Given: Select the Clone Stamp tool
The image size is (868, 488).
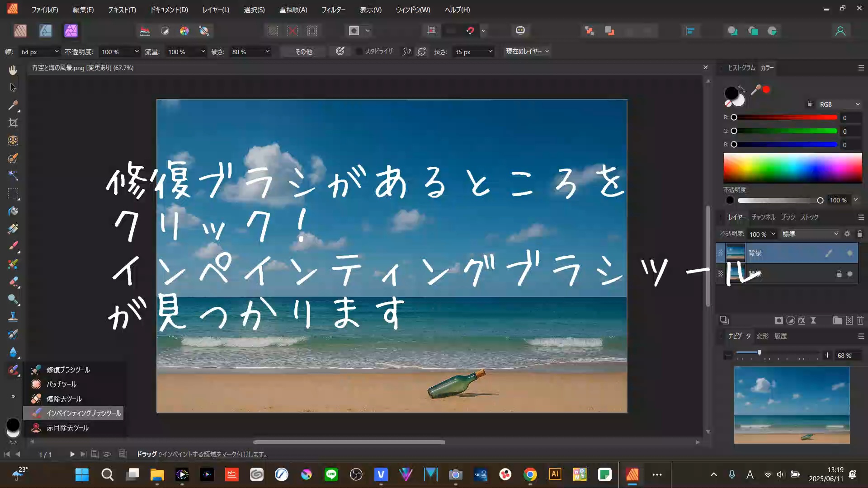Looking at the screenshot, I should point(13,317).
